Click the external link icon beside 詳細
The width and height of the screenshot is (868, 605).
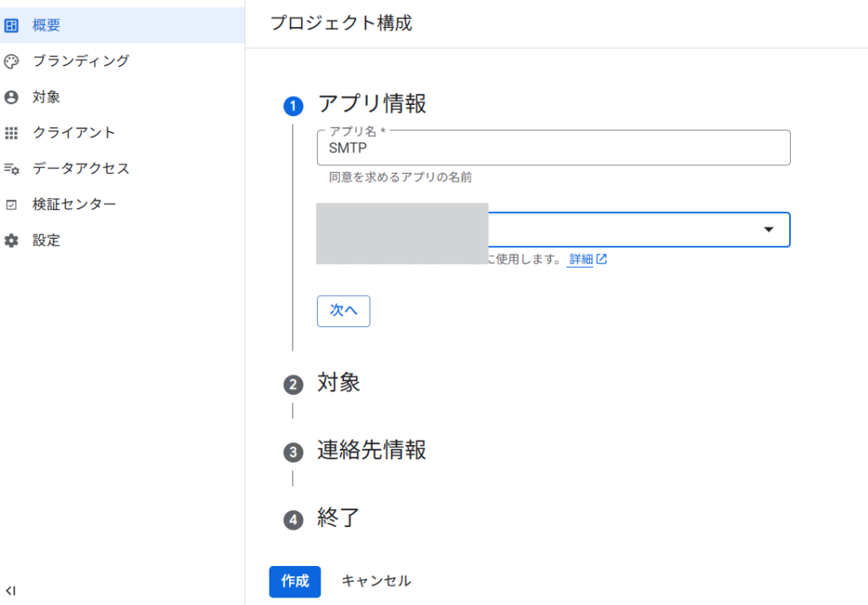(602, 259)
